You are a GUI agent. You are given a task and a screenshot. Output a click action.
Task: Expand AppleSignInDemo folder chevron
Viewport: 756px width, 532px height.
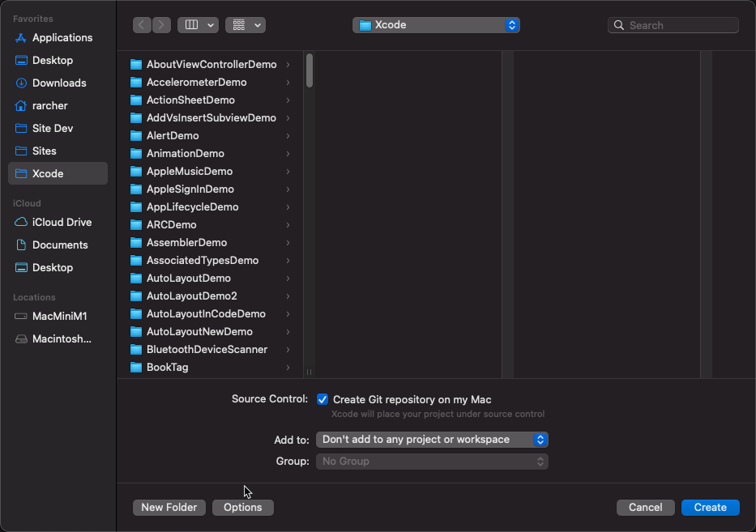click(288, 189)
